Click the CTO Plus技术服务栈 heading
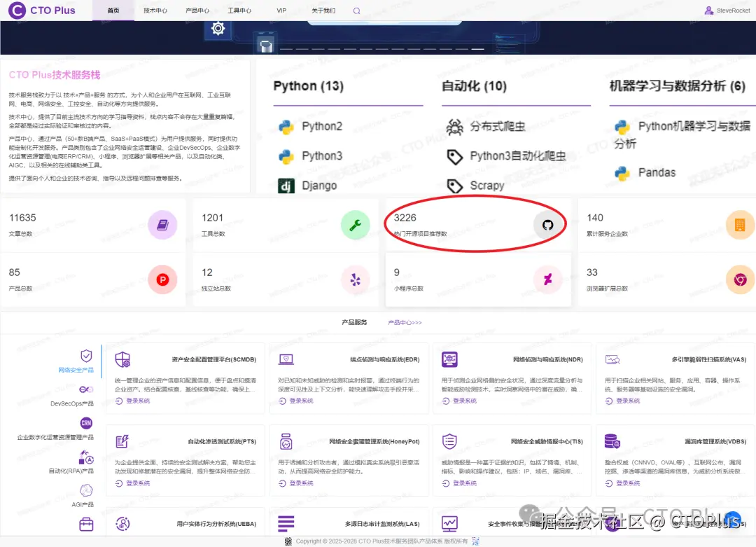This screenshot has height=547, width=756. tap(55, 75)
